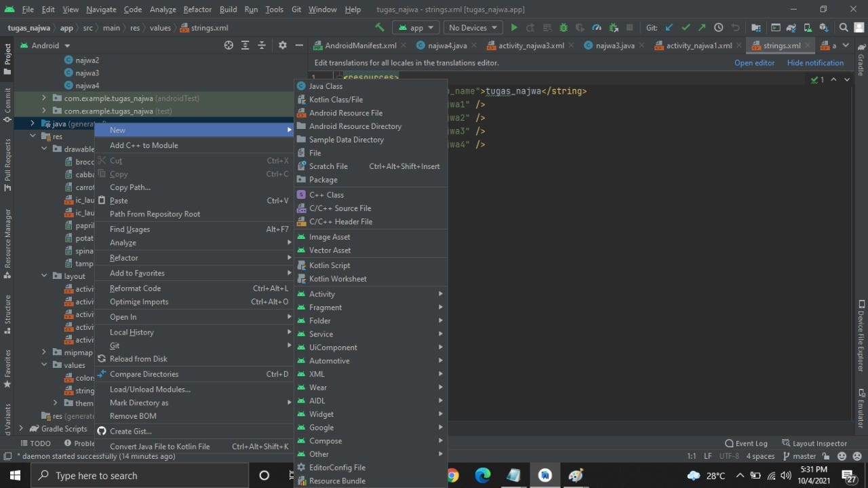Open the AVD Device Manager icon
The image size is (868, 488).
[807, 27]
